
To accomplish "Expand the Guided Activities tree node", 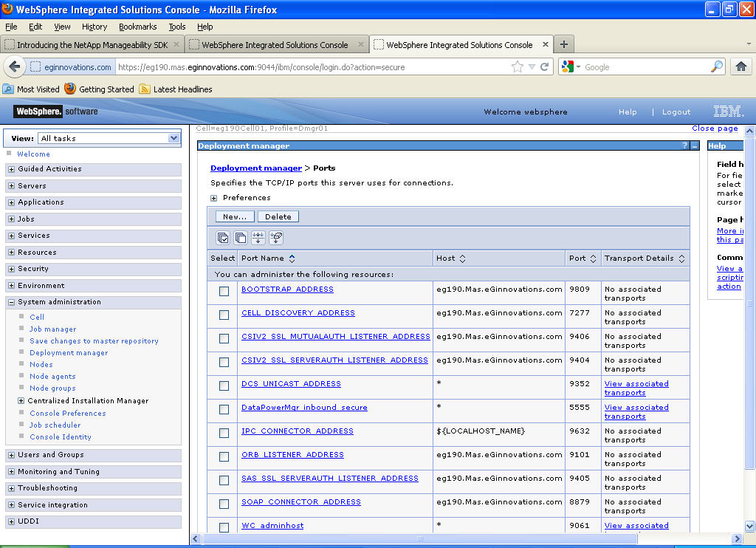I will click(x=12, y=169).
